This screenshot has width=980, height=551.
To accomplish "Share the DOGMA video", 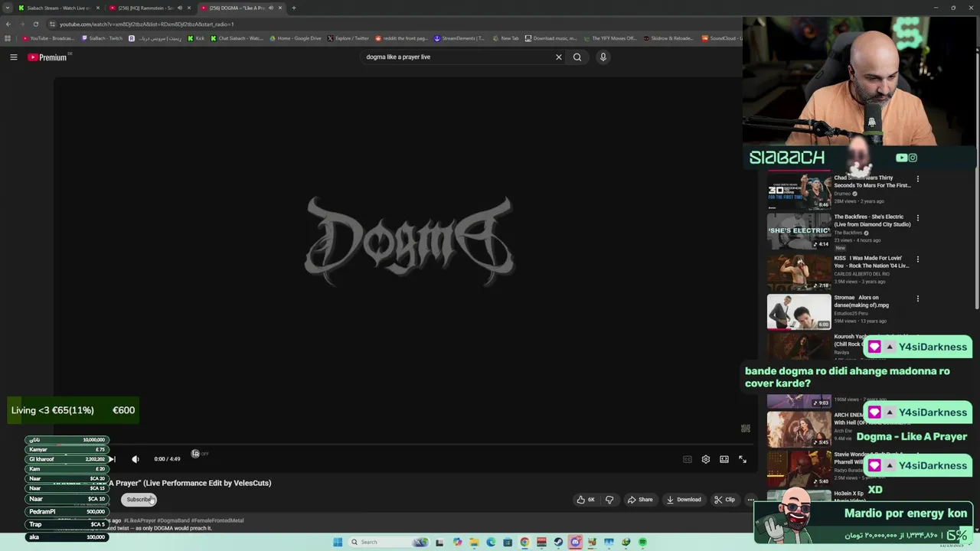I will (640, 500).
